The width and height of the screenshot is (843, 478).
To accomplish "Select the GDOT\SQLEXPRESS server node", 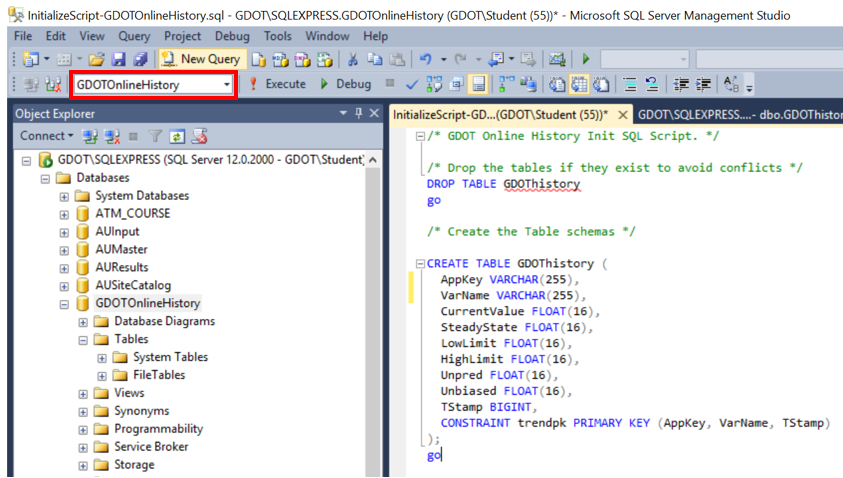I will point(210,160).
